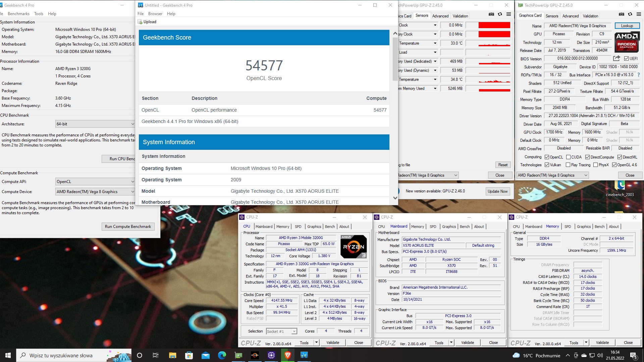The image size is (644, 362).
Task: Switch to Advanced tab in GPU-Z Graphics Card window
Action: click(x=571, y=16)
